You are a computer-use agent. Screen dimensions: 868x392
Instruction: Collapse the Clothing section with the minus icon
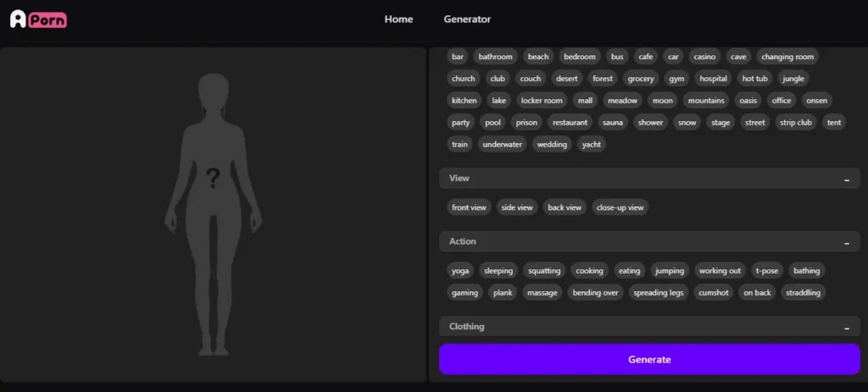847,328
